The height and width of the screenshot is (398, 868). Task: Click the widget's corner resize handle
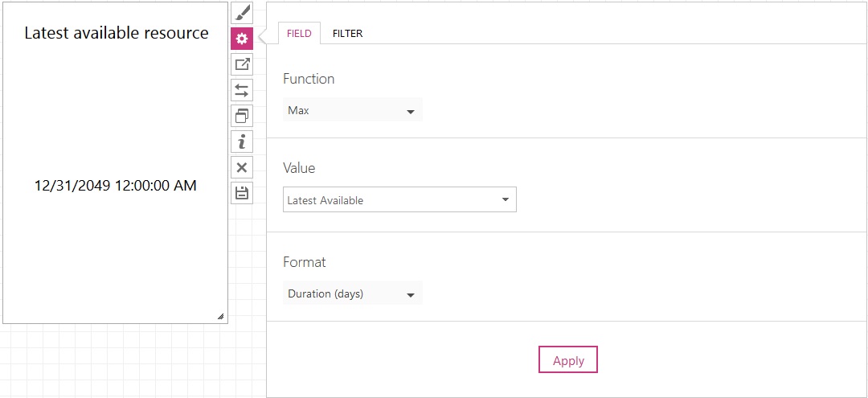point(221,317)
